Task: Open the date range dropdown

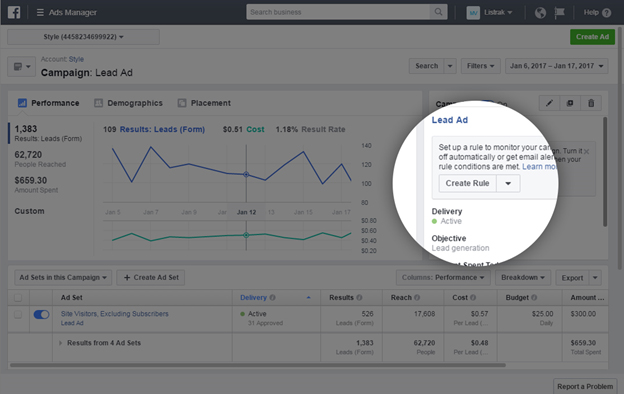Action: pos(556,66)
